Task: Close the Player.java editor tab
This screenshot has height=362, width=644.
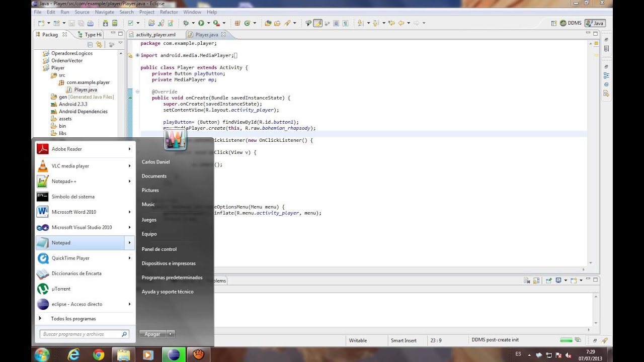Action: point(223,35)
